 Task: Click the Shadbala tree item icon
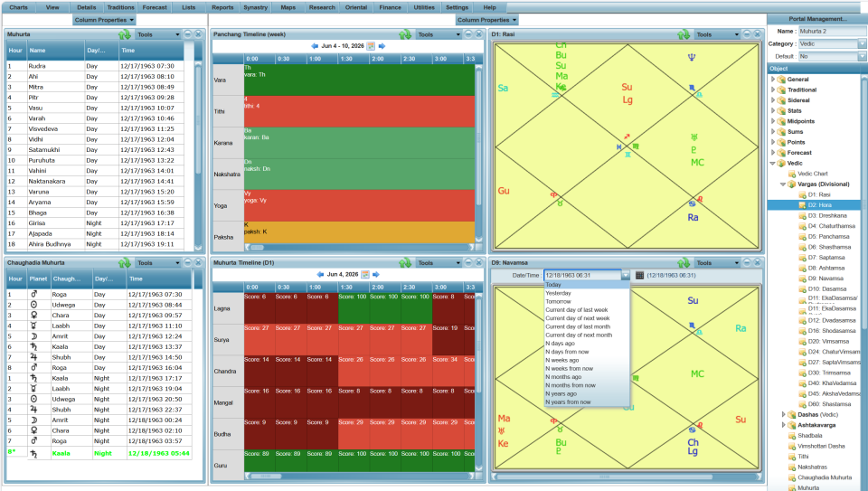coord(792,436)
